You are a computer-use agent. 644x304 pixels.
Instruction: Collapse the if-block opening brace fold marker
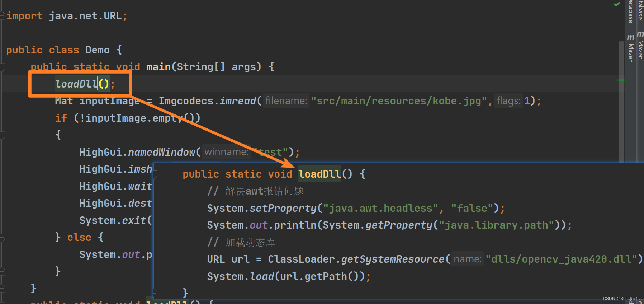(x=3, y=135)
